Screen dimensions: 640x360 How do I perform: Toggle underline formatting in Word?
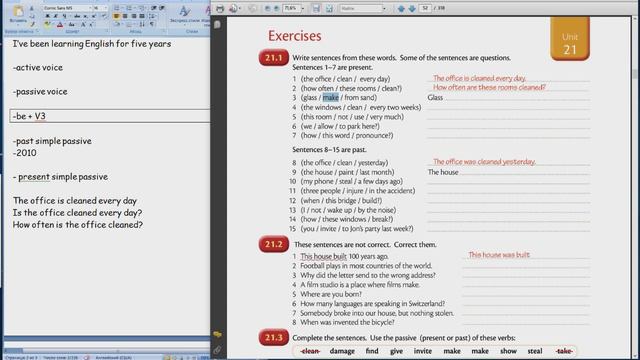click(x=64, y=16)
